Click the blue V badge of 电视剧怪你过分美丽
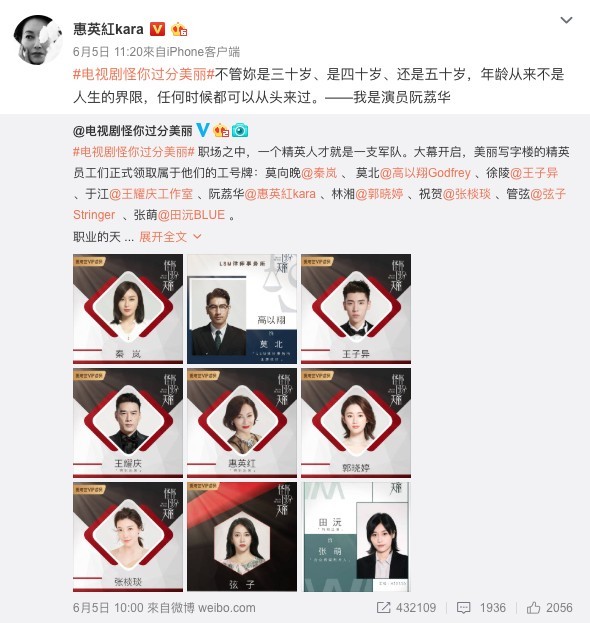Image resolution: width=590 pixels, height=623 pixels. coord(203,130)
